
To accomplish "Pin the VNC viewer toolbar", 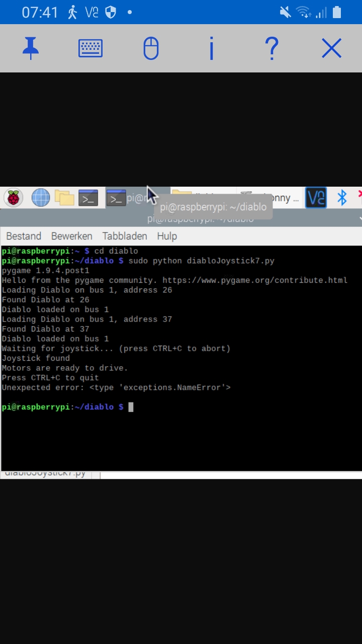I will [31, 49].
